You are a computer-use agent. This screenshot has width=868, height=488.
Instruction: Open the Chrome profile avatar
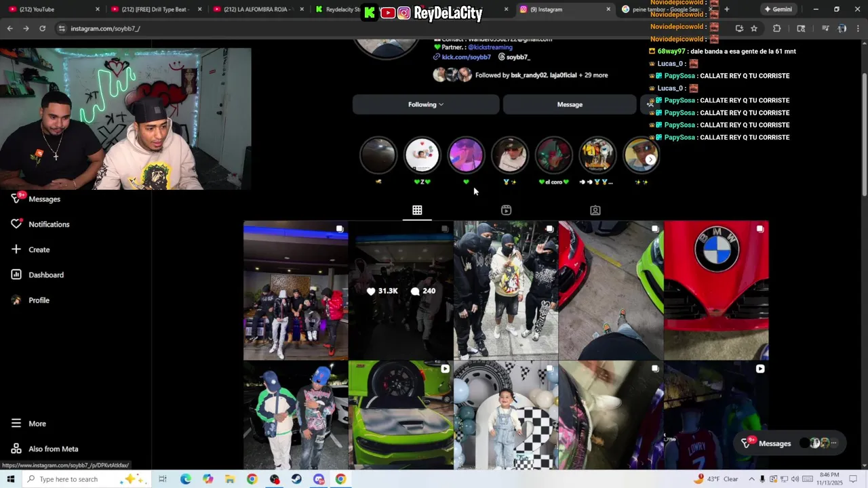(x=842, y=28)
